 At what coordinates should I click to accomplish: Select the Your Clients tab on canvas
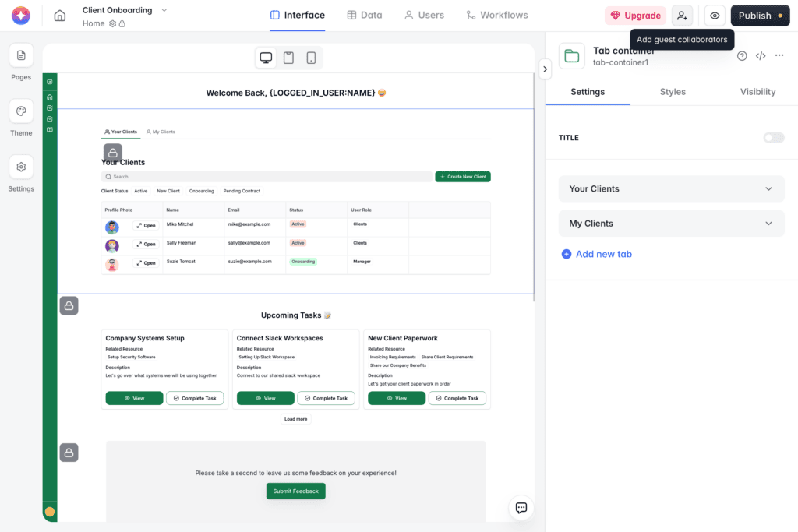(121, 132)
